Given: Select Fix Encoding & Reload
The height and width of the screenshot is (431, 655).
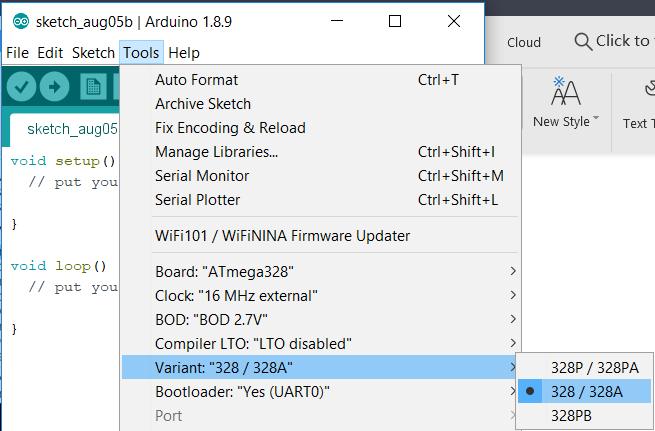Looking at the screenshot, I should pos(320,127).
